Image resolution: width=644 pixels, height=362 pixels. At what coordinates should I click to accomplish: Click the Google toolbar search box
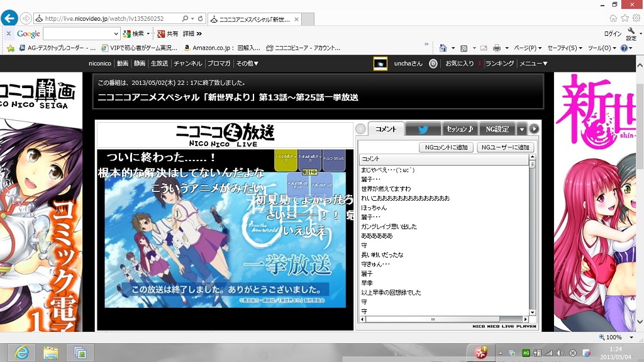coord(78,34)
